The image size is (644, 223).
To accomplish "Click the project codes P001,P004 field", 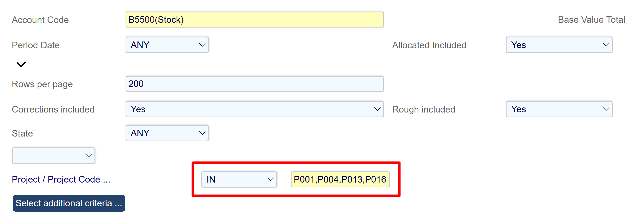I will click(340, 180).
